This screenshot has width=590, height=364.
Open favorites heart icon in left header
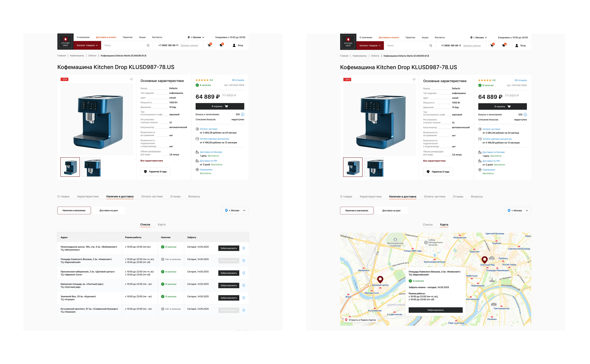[x=221, y=45]
